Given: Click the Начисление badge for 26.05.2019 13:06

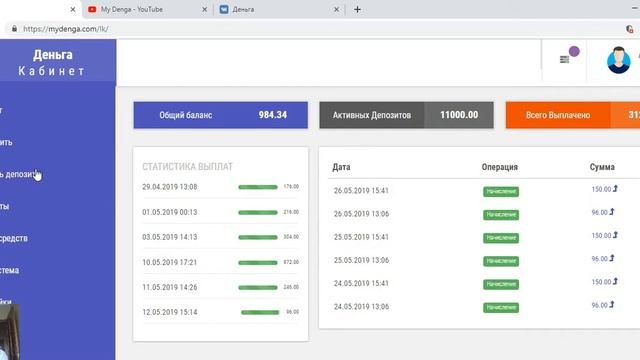Looking at the screenshot, I should click(x=501, y=215).
